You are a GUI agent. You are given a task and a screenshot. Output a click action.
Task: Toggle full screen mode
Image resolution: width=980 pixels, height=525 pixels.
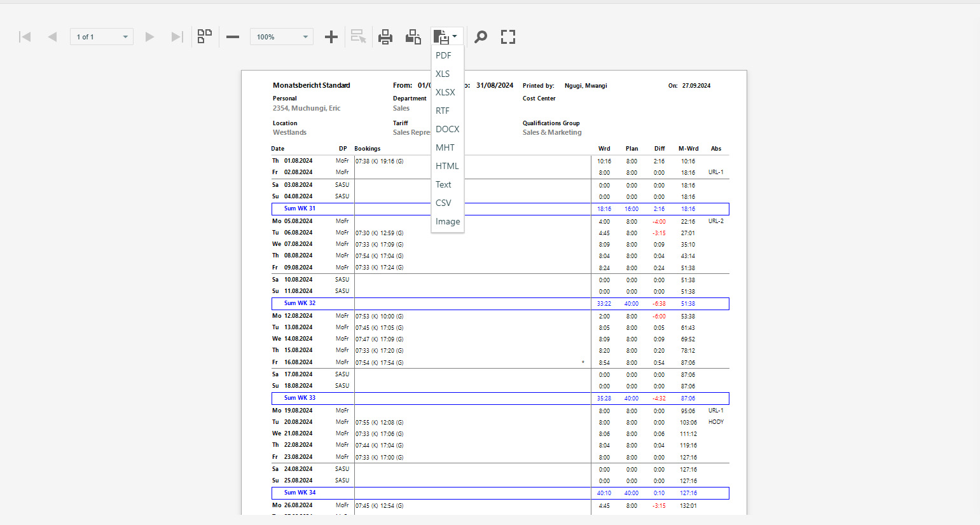coord(508,37)
